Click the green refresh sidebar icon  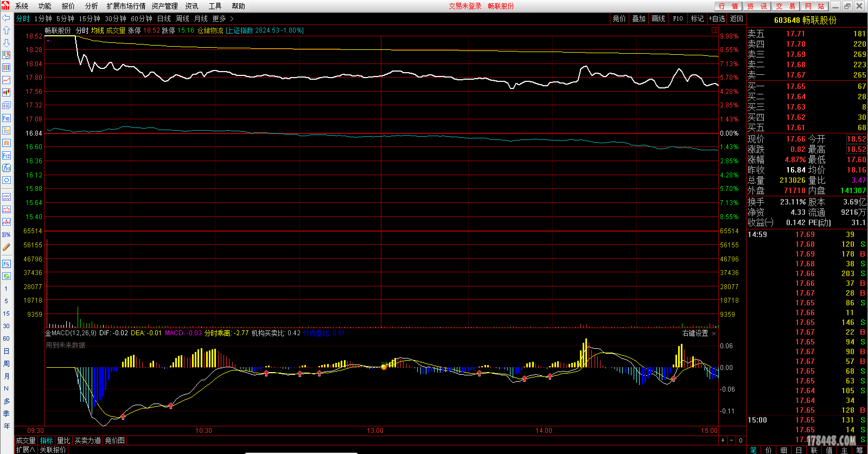(7, 276)
